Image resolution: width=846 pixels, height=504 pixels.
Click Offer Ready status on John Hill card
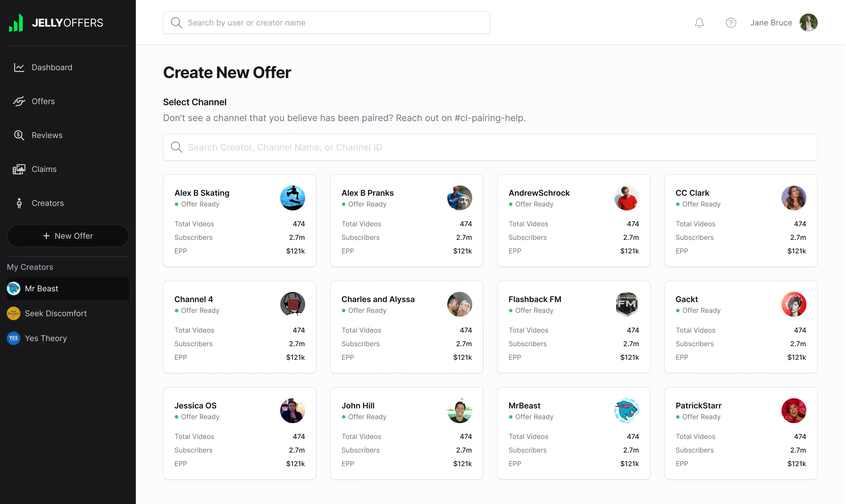click(364, 417)
